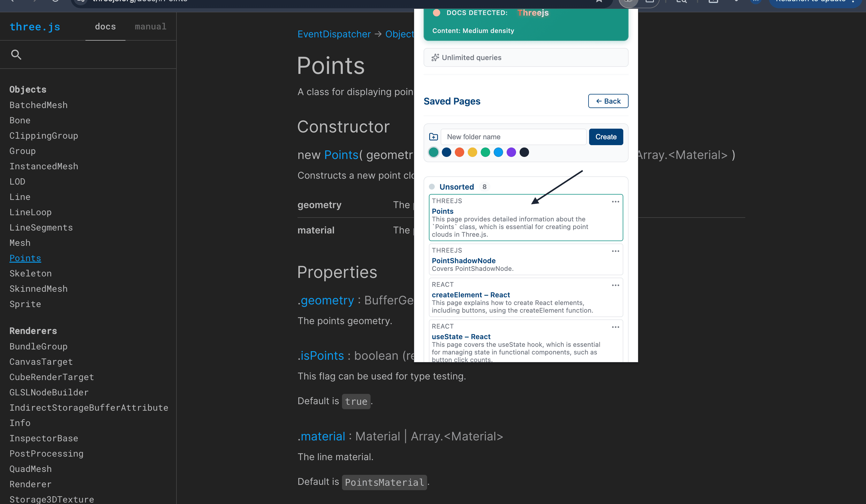Viewport: 866px width, 504px height.
Task: Open the PointShadowNode card's ellipsis menu
Action: (x=615, y=251)
